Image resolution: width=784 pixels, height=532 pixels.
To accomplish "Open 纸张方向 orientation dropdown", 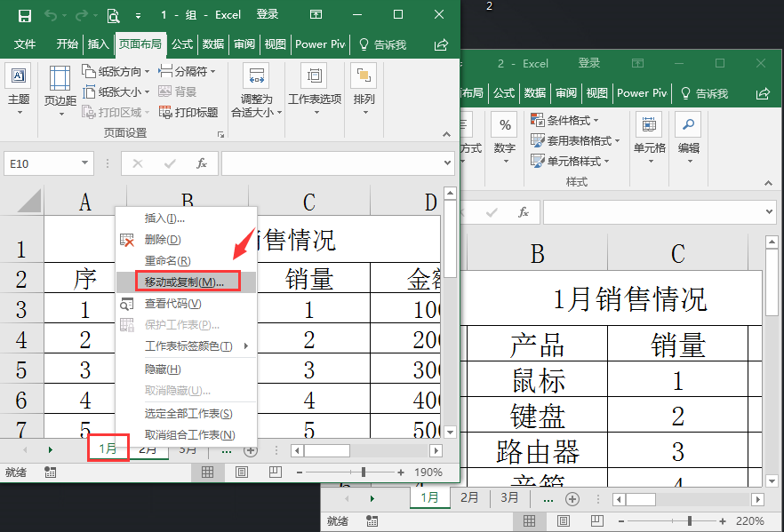I will [x=116, y=71].
